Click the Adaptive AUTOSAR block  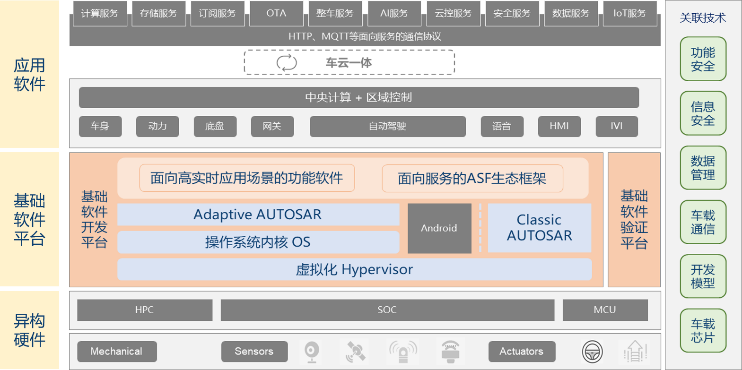(x=258, y=214)
